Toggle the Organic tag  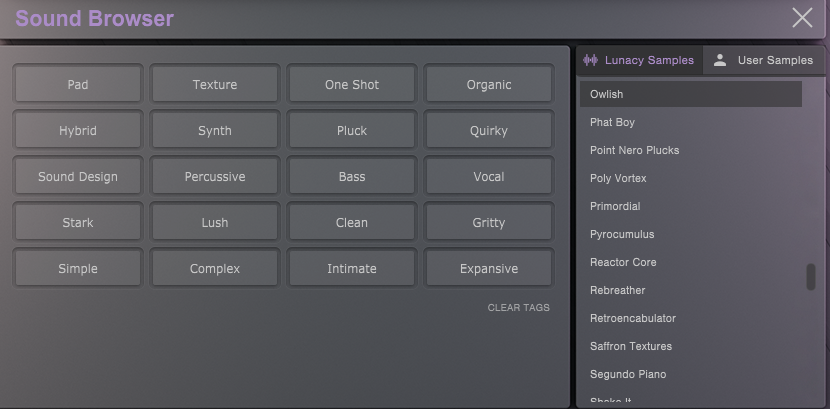(x=489, y=85)
